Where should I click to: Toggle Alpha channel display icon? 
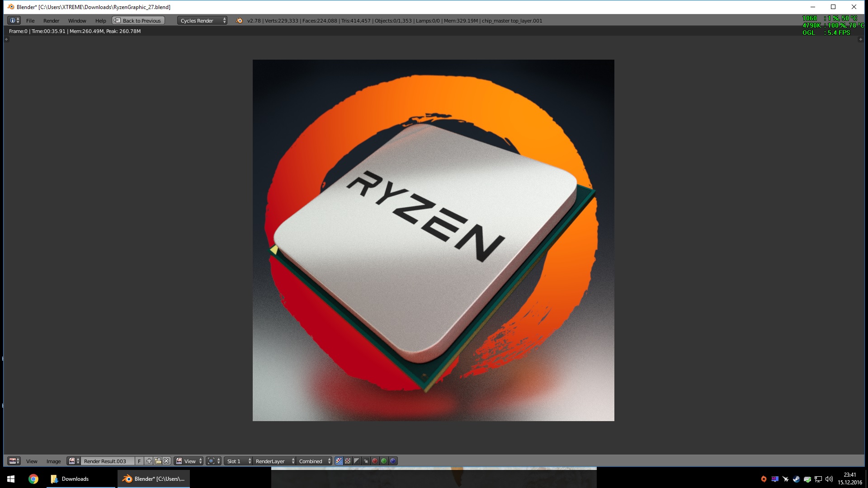(357, 461)
